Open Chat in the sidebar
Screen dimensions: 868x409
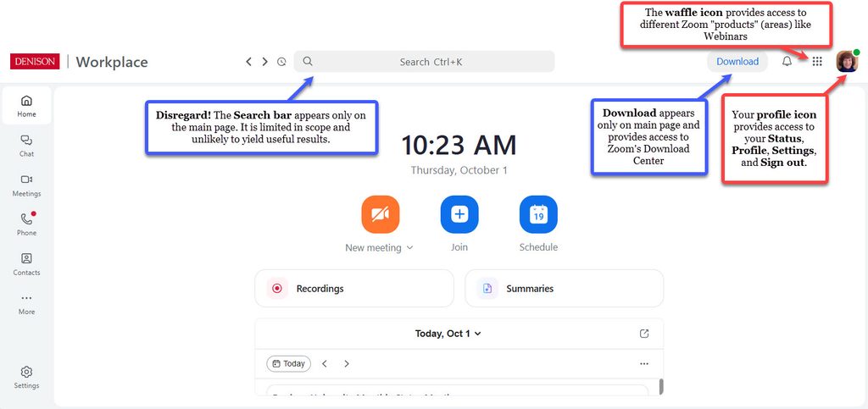pyautogui.click(x=26, y=146)
